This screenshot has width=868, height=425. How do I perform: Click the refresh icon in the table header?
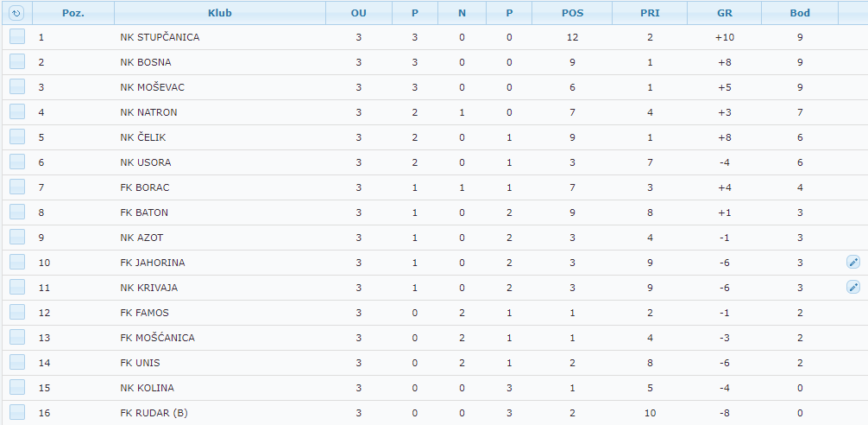click(16, 13)
